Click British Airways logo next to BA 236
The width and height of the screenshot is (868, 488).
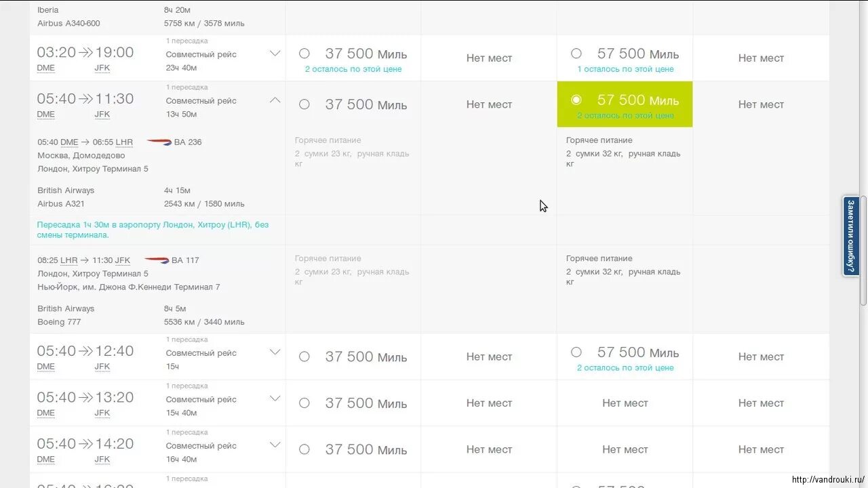click(x=159, y=142)
